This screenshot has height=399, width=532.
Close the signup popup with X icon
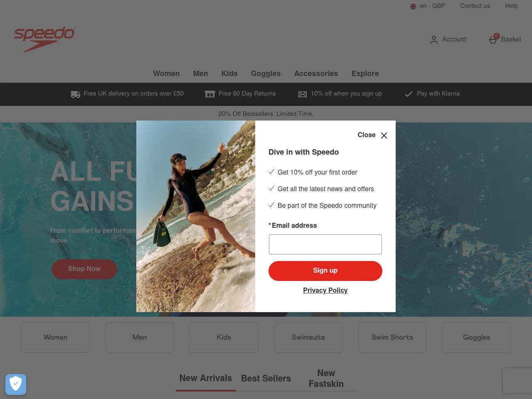tap(384, 135)
